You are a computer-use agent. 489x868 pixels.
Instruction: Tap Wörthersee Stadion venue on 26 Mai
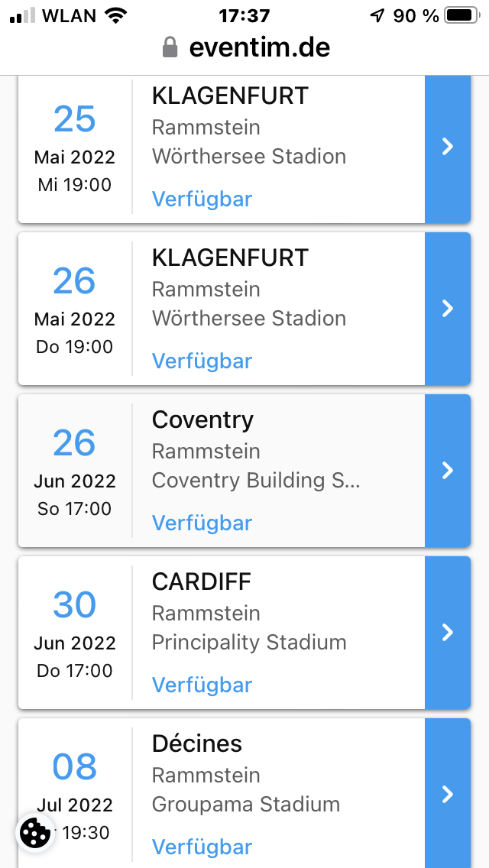pyautogui.click(x=249, y=319)
